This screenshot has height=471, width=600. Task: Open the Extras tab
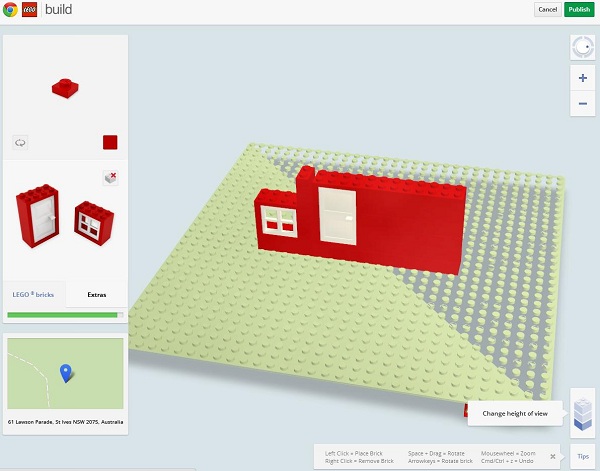click(97, 295)
